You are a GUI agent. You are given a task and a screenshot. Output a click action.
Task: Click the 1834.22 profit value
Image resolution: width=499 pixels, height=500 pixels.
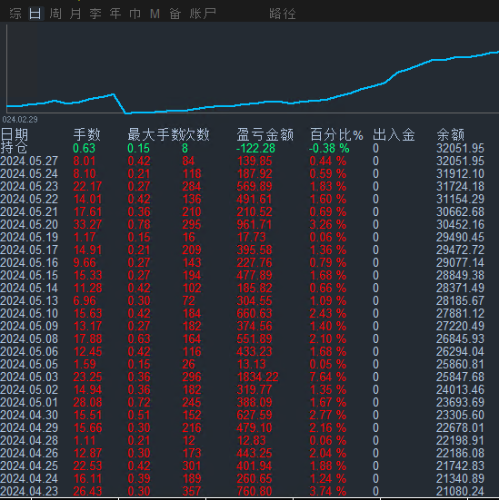click(x=257, y=377)
